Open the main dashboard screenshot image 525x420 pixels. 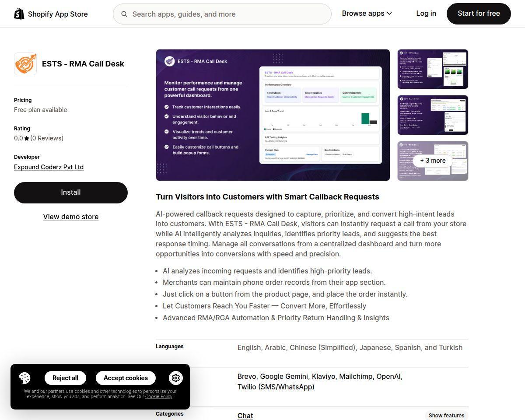tap(273, 115)
